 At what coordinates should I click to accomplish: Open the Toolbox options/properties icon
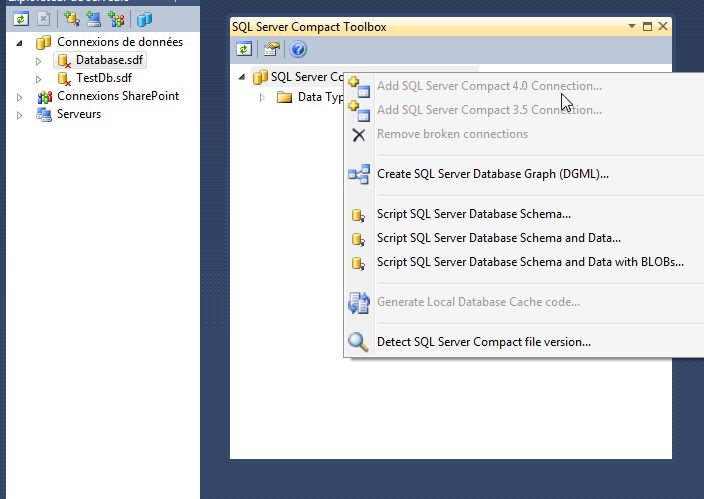point(271,49)
